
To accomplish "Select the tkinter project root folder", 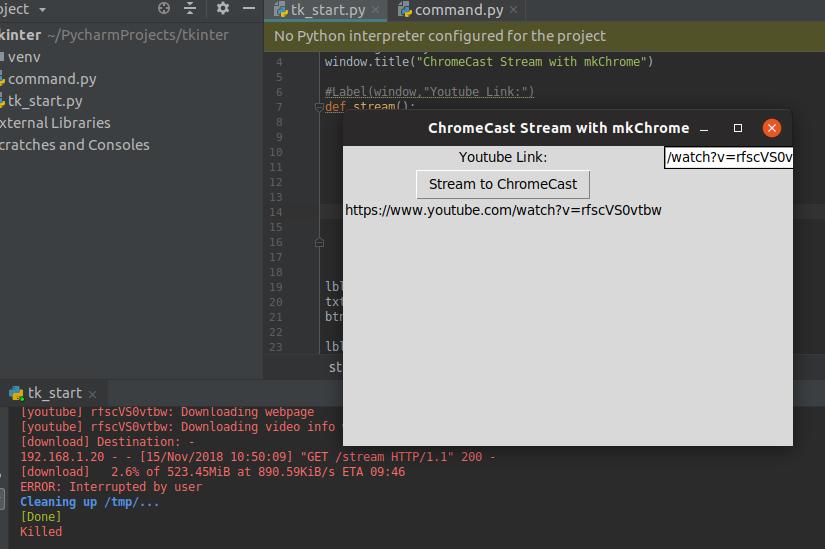I will [x=114, y=35].
